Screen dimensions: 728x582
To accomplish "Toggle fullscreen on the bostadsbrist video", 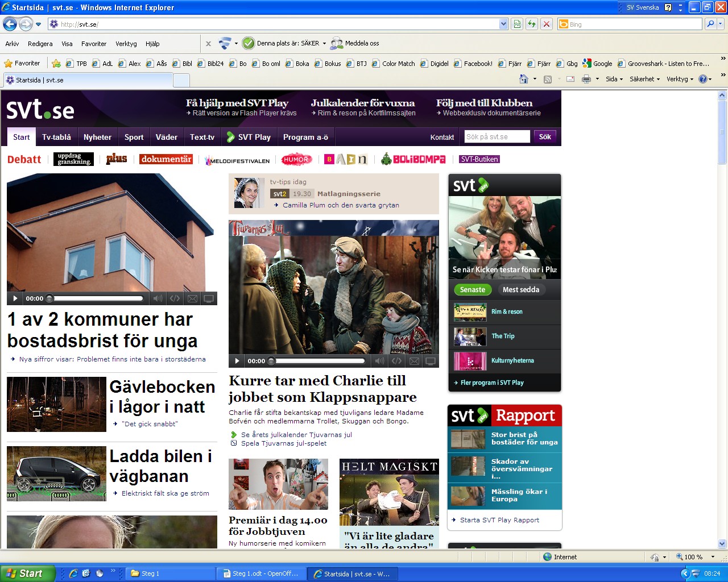I will tap(209, 298).
